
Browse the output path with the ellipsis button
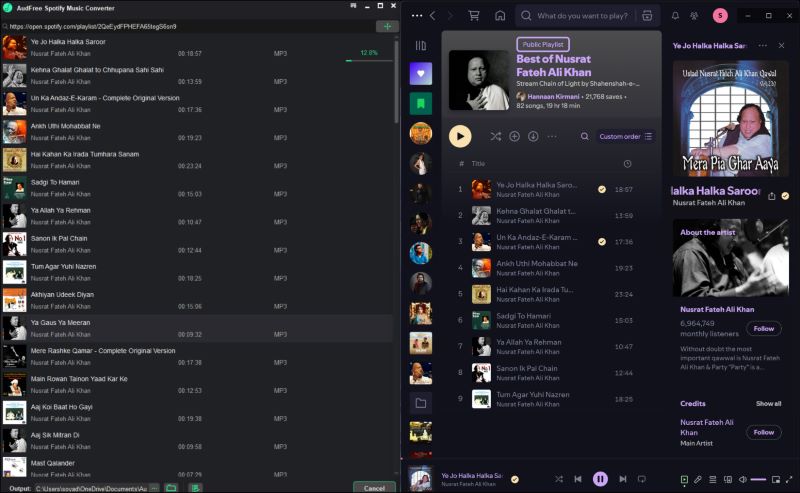[155, 488]
